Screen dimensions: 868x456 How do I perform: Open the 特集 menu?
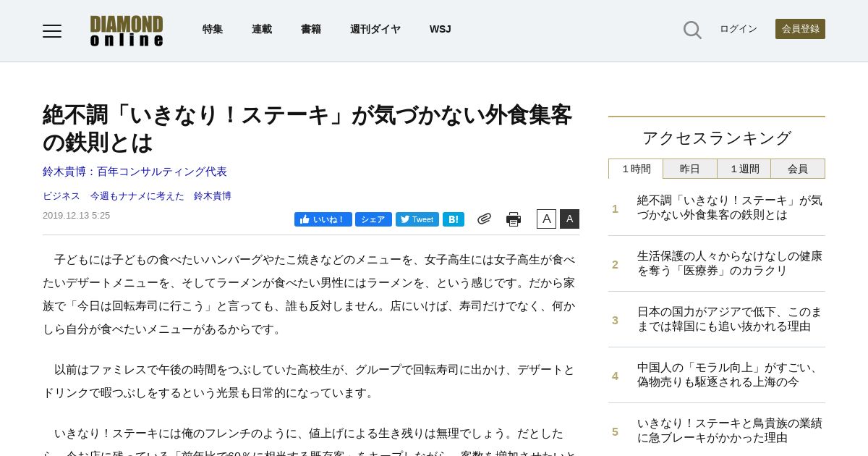click(x=213, y=29)
